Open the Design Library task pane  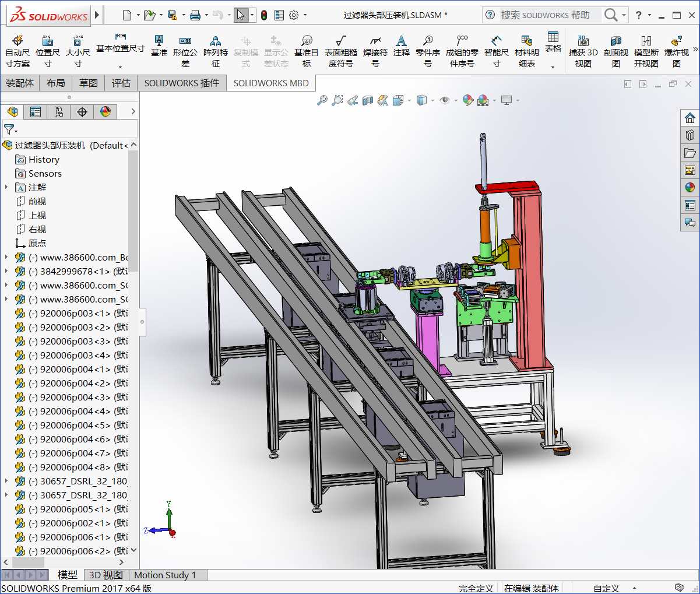[690, 135]
